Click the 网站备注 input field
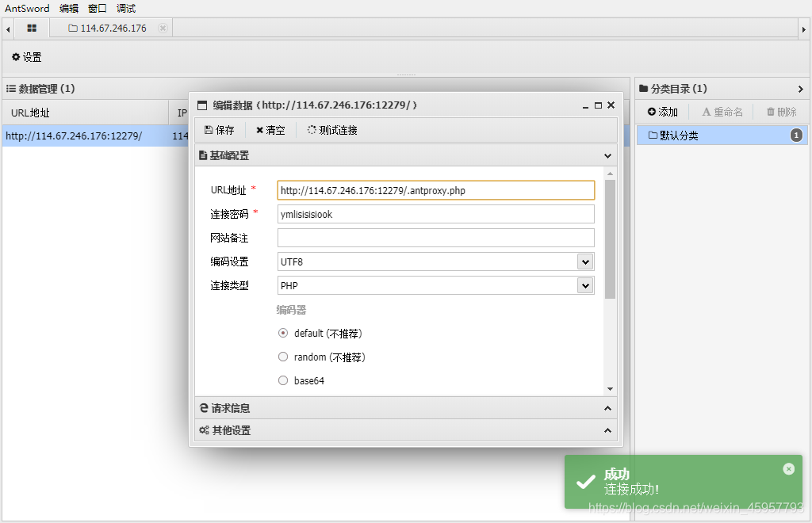 tap(436, 238)
